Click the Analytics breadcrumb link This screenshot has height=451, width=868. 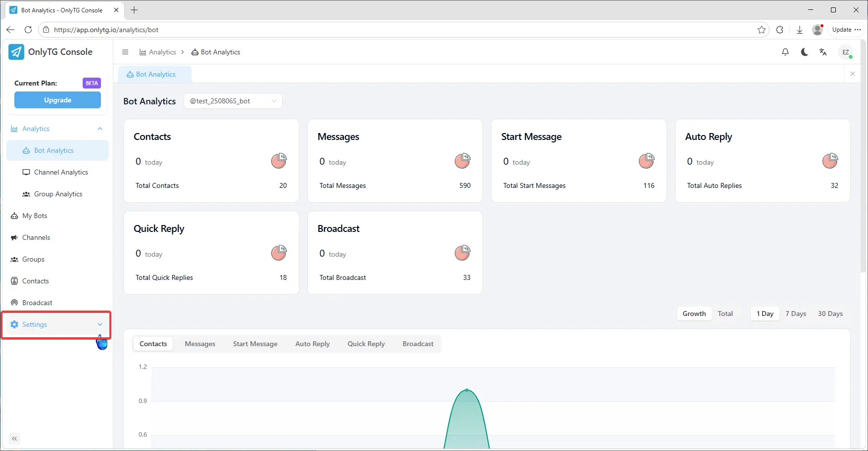click(x=162, y=52)
